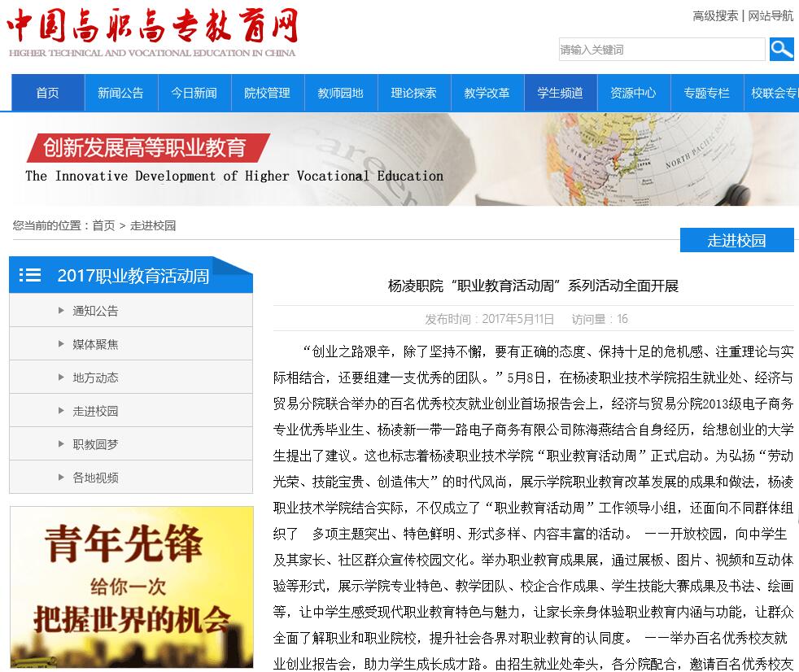Click the magnifier search icon button
Viewport: 799px width, 672px height.
coord(781,50)
